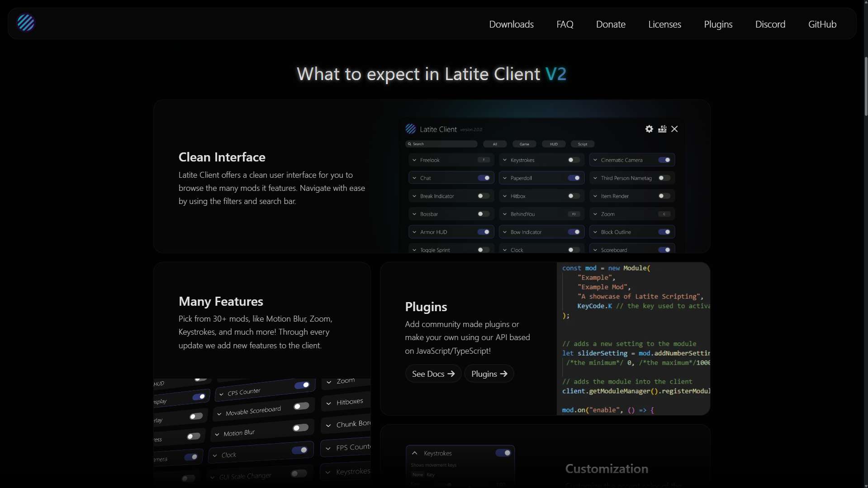868x488 pixels.
Task: Expand the Armor HUD chevron
Action: click(x=414, y=232)
